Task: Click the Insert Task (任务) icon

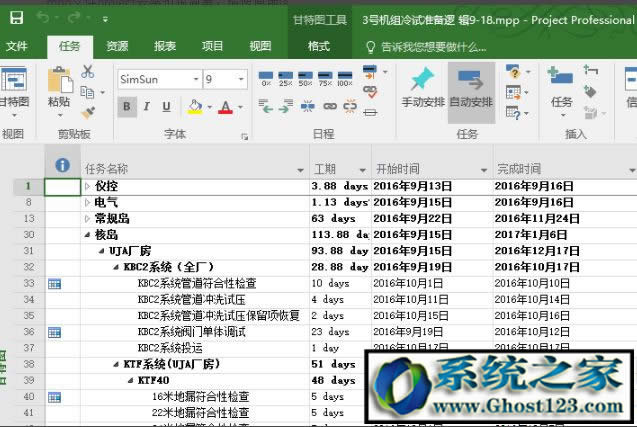Action: tap(561, 82)
